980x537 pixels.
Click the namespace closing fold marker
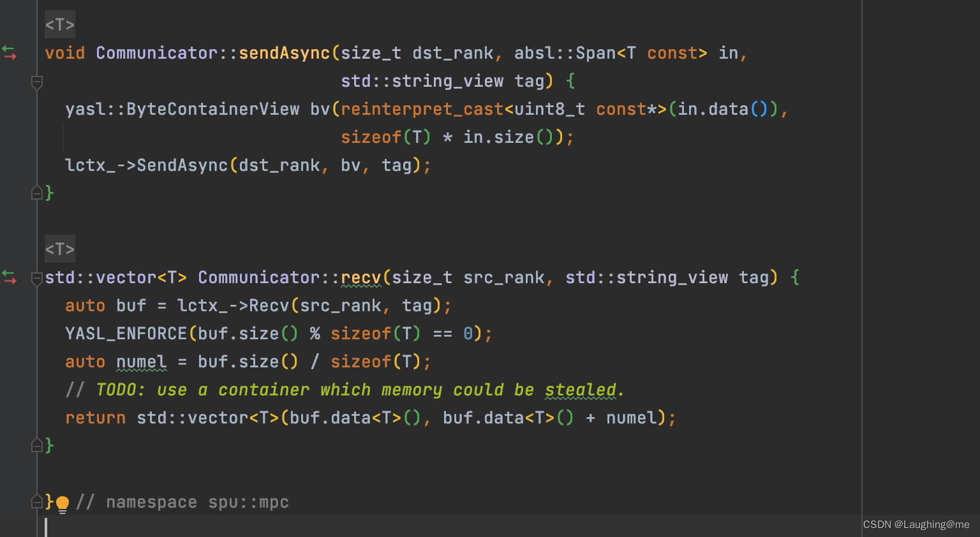point(37,502)
